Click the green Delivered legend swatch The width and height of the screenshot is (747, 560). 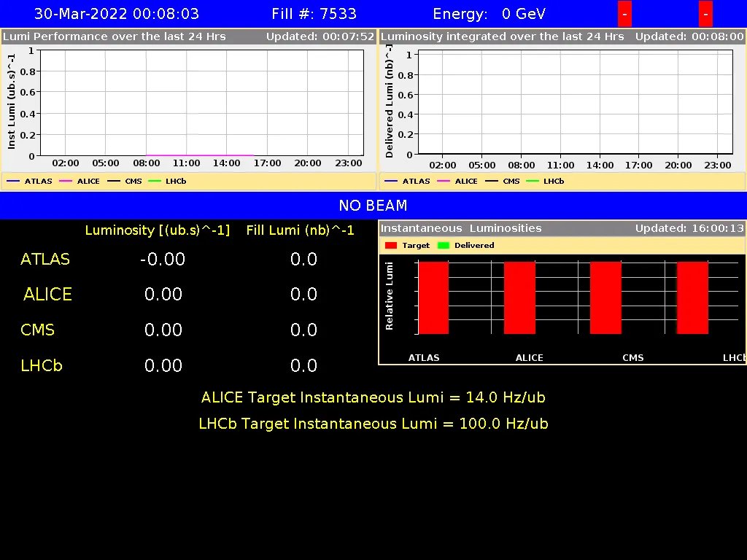coord(443,246)
